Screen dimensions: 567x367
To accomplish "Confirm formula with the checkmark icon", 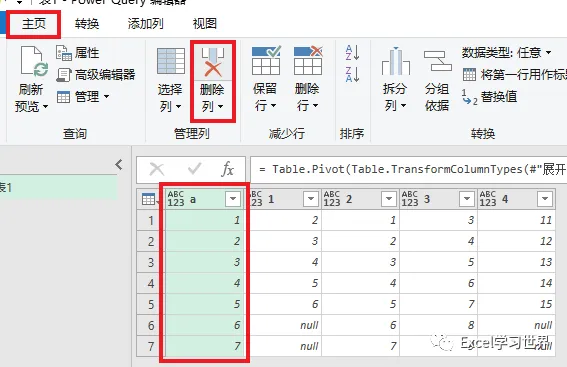I will pyautogui.click(x=194, y=168).
